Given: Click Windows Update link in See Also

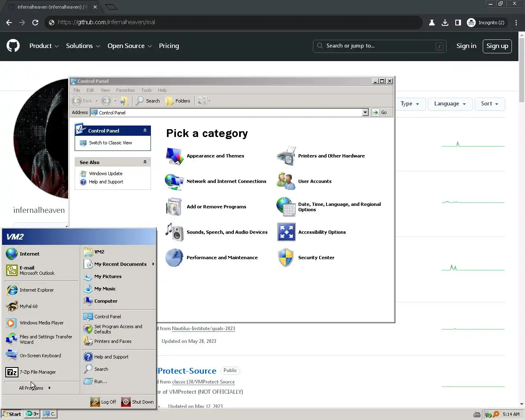Looking at the screenshot, I should coord(105,173).
